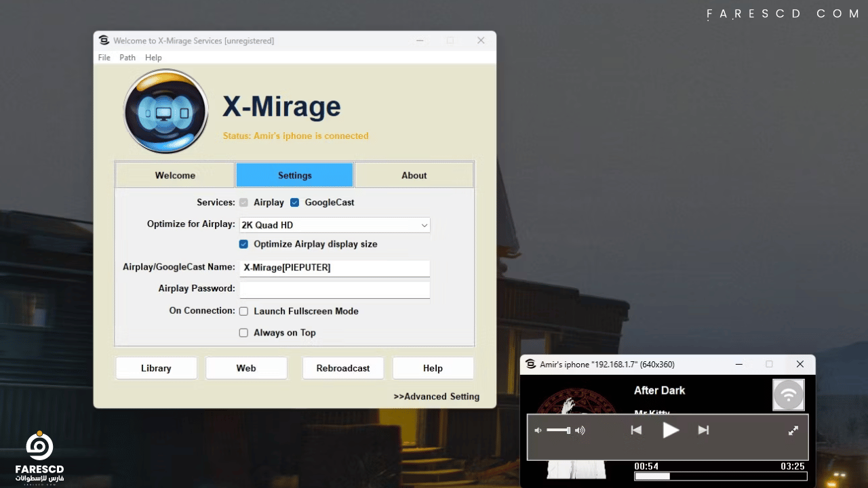Click the loud speaker volume icon
Viewport: 868px width, 488px height.
point(580,430)
